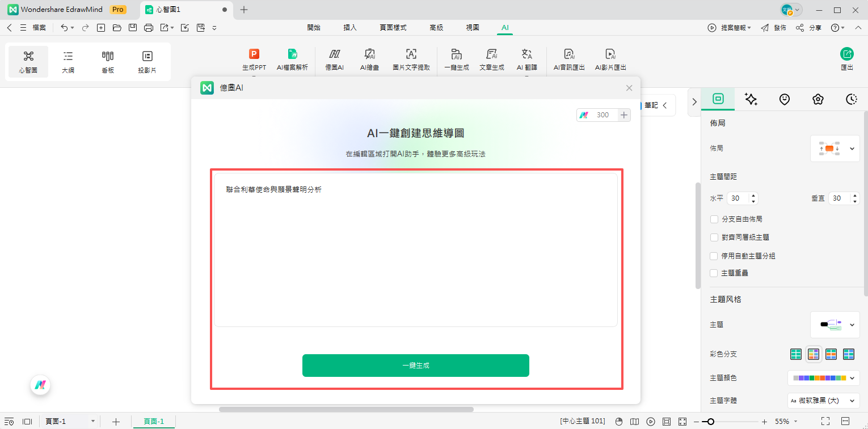The width and height of the screenshot is (868, 429).
Task: Click the floating AI assistant bubble
Action: coord(40,385)
